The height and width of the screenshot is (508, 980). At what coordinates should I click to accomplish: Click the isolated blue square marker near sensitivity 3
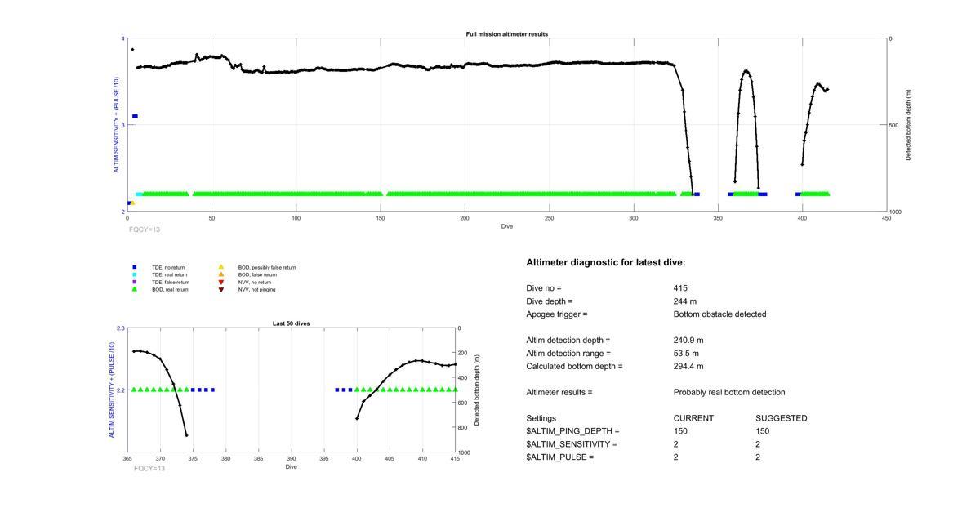tap(136, 116)
